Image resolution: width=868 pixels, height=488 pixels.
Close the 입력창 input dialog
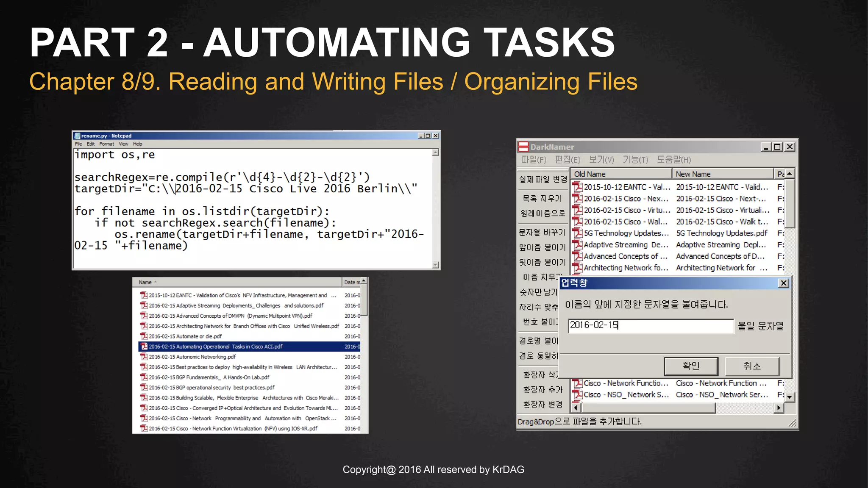pyautogui.click(x=784, y=283)
